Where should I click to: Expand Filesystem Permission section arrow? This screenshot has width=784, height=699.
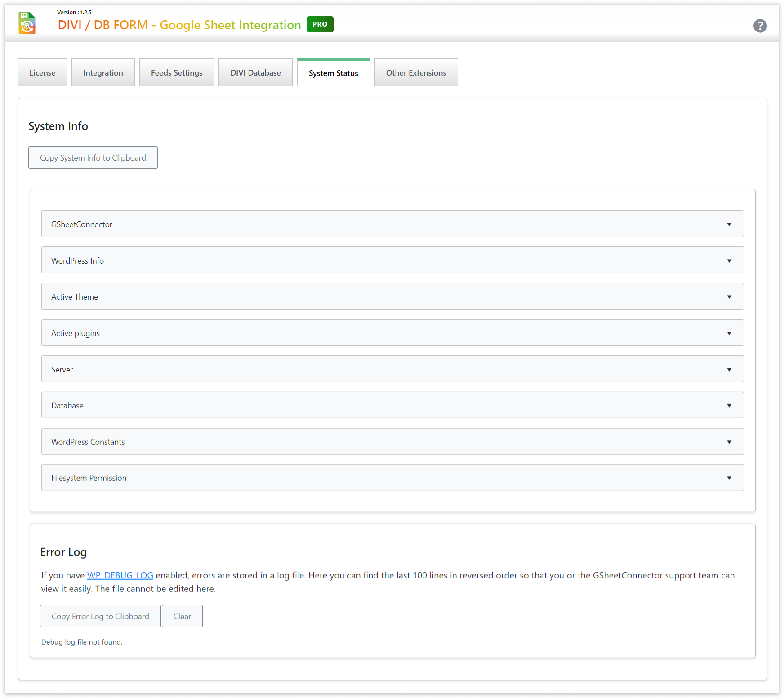pyautogui.click(x=729, y=478)
